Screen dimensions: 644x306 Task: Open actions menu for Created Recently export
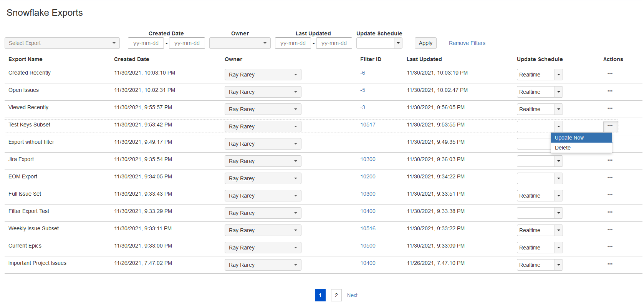pyautogui.click(x=610, y=74)
